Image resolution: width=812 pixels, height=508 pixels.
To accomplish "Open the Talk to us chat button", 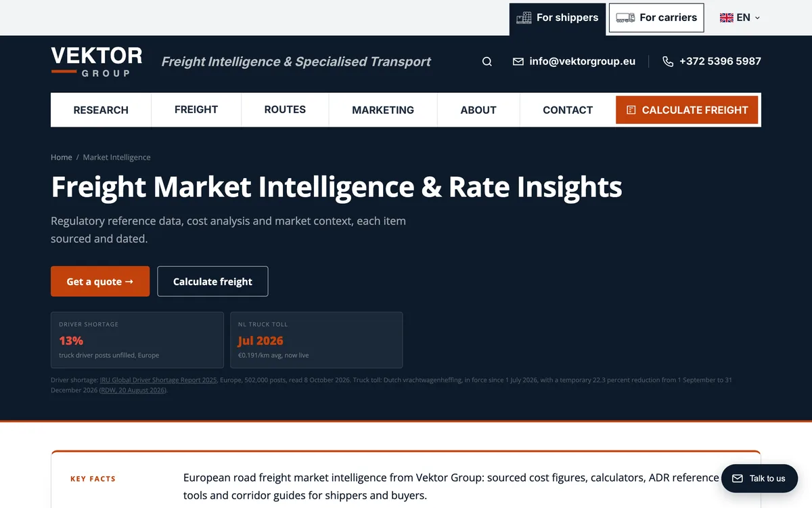I will click(x=759, y=478).
